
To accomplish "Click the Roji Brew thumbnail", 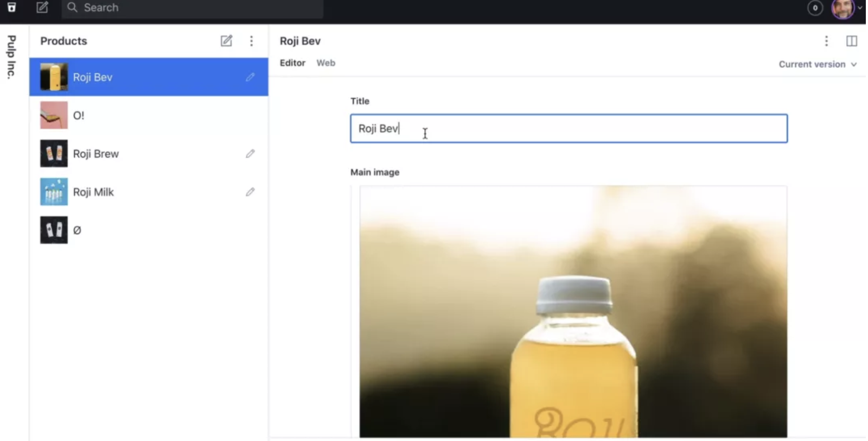I will click(54, 154).
